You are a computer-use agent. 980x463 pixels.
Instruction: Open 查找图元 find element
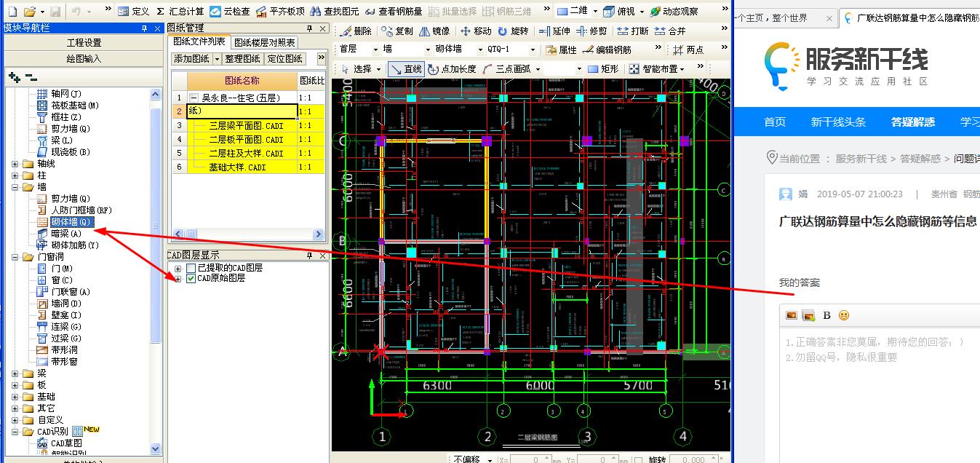pos(334,12)
